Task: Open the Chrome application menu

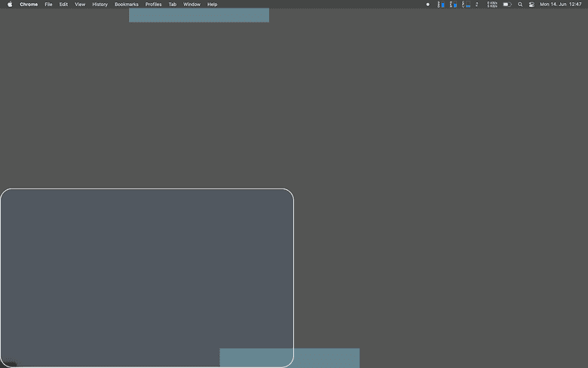Action: [x=29, y=5]
